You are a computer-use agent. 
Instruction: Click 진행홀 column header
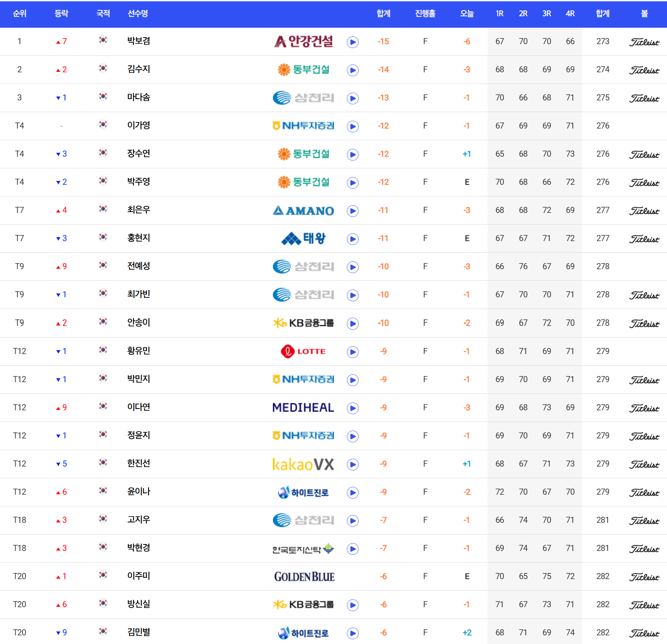425,13
